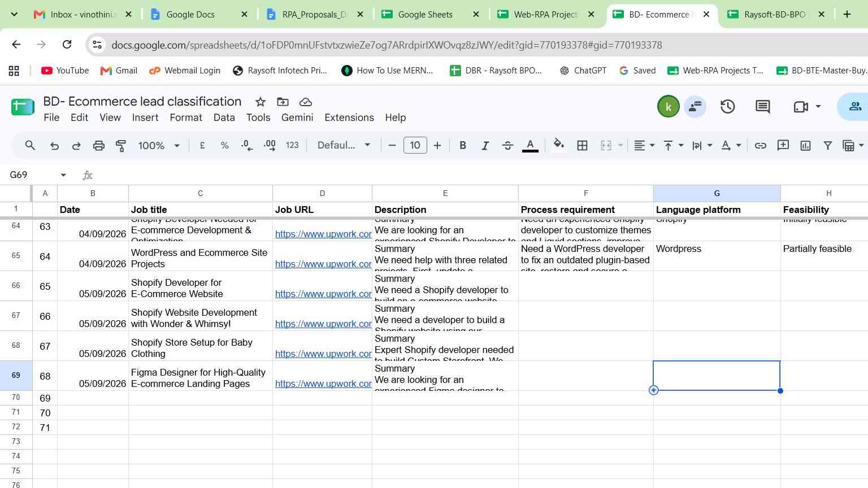The height and width of the screenshot is (488, 868).
Task: Expand the 100% zoom dropdown
Action: pyautogui.click(x=159, y=146)
